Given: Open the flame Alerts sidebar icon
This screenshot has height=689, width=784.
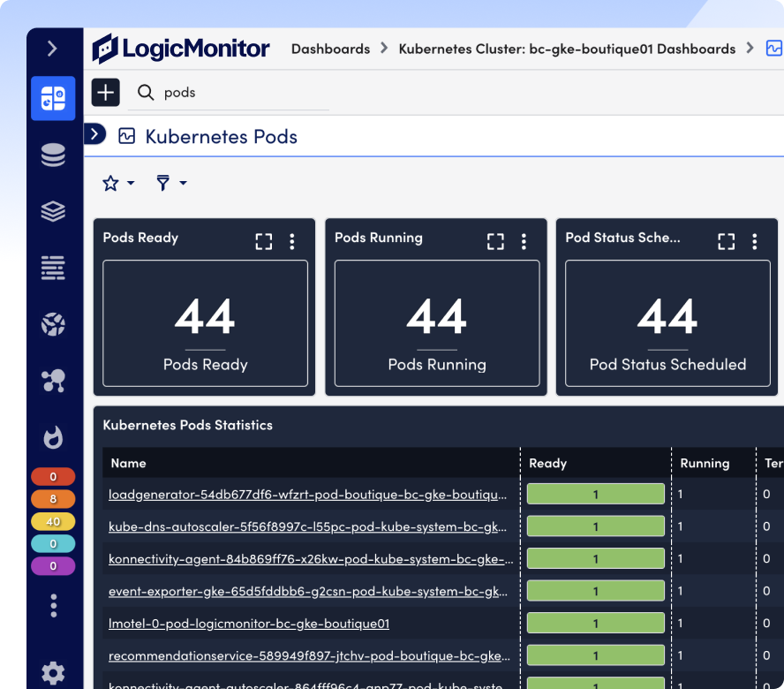Looking at the screenshot, I should coord(53,437).
